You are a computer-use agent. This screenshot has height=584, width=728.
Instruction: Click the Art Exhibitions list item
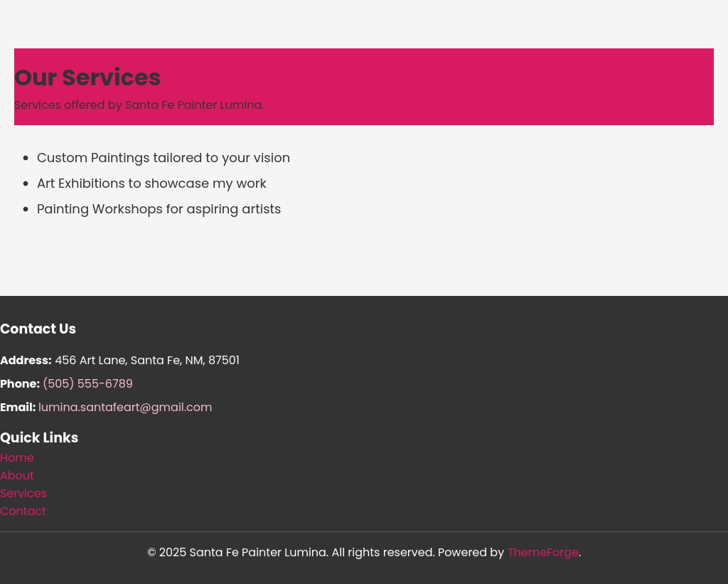point(151,184)
